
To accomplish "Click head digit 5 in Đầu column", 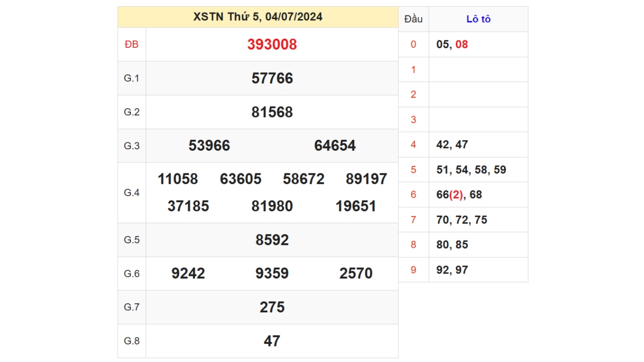I will pos(414,170).
